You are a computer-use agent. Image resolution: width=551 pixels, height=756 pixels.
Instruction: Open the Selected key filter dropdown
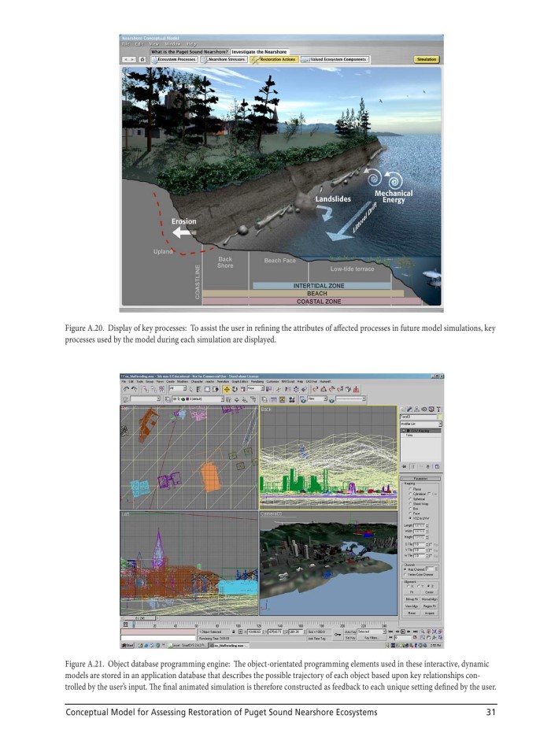click(x=372, y=632)
